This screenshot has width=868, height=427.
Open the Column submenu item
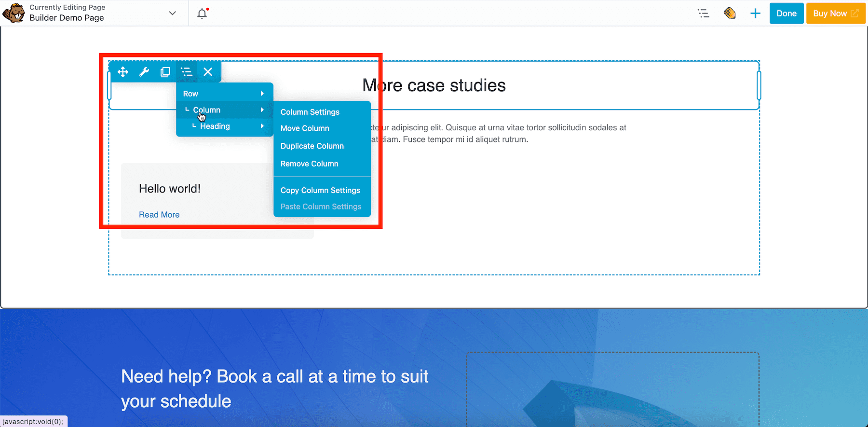click(x=225, y=110)
